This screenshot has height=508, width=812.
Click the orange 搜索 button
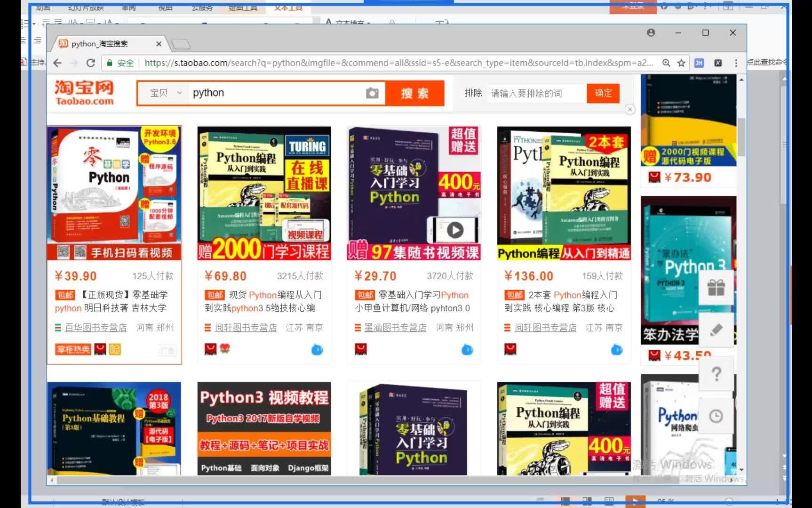(414, 93)
